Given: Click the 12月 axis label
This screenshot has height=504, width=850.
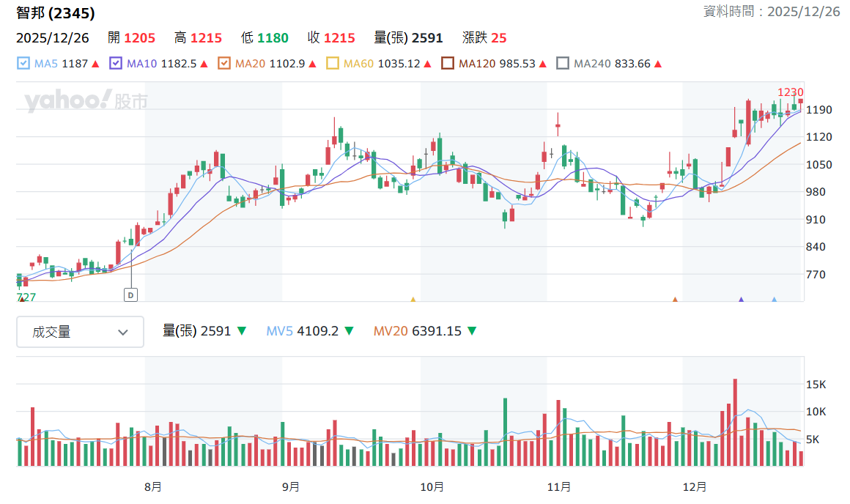Looking at the screenshot, I should click(695, 486).
